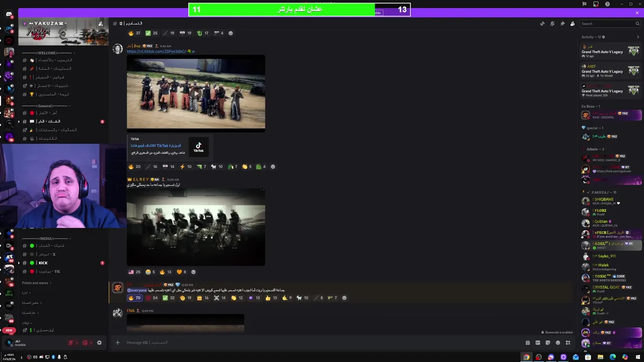Click the plus attach button in message bar
644x362 pixels.
(x=117, y=343)
